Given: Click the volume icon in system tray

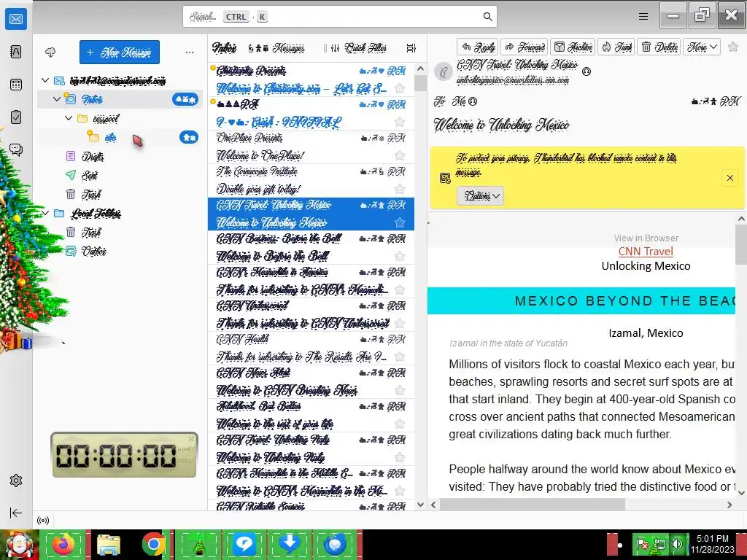Looking at the screenshot, I should point(677,544).
